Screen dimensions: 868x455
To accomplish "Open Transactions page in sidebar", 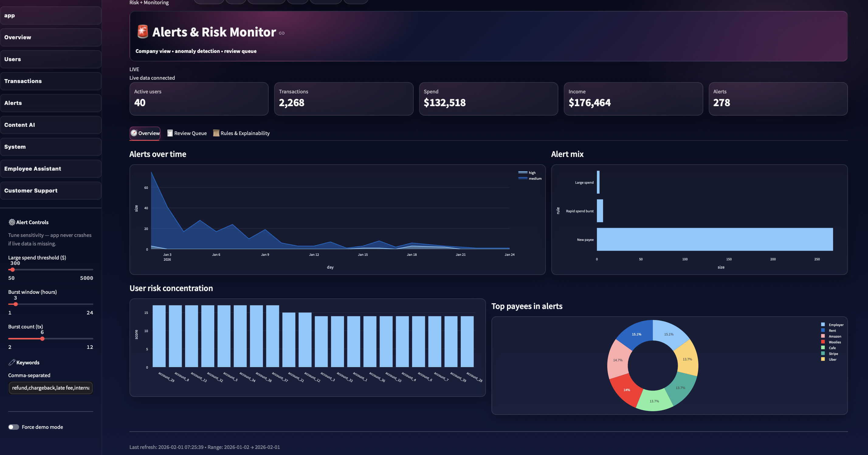I will 50,81.
